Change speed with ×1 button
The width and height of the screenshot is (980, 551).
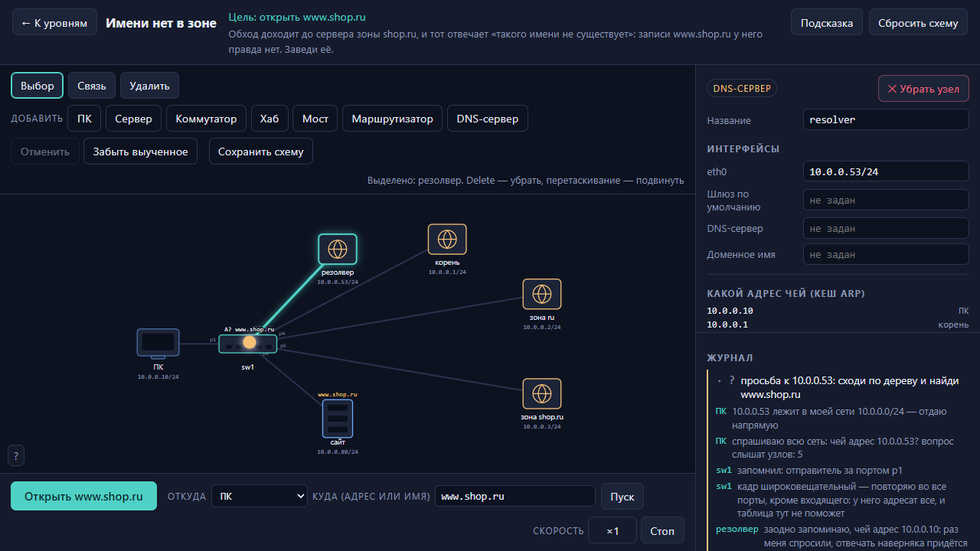(x=612, y=530)
